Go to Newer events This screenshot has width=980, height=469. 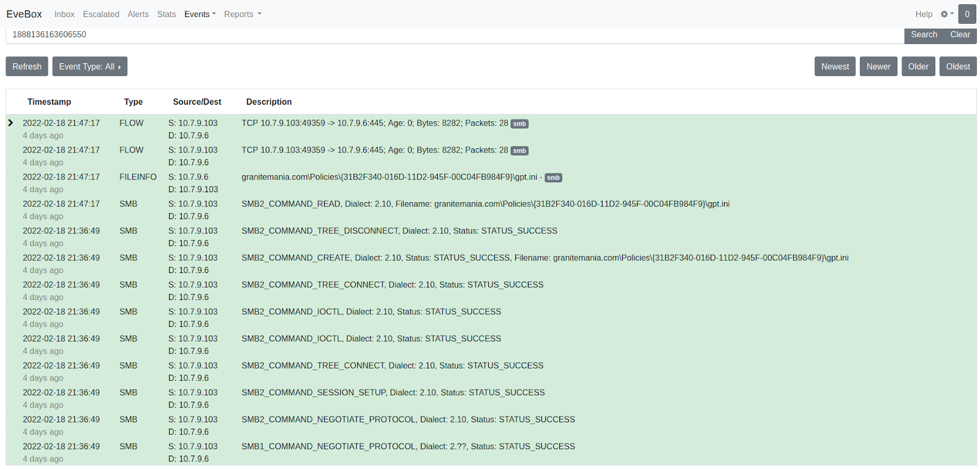878,66
